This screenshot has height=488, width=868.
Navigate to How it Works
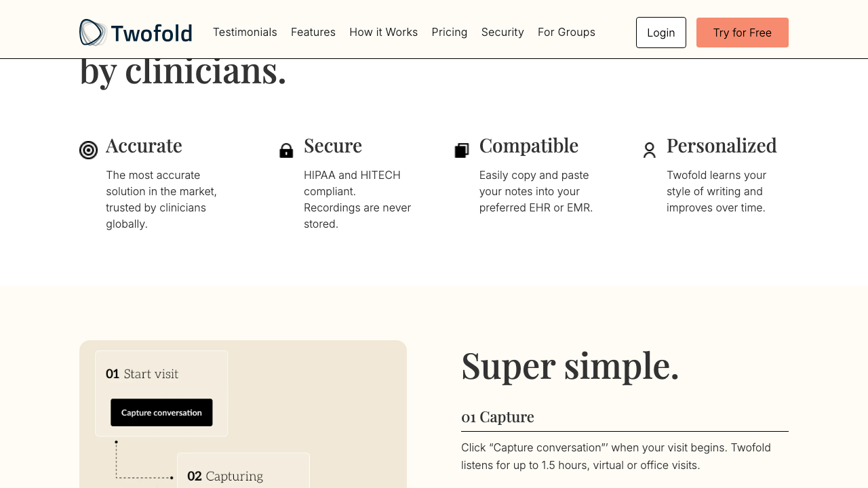(x=384, y=33)
